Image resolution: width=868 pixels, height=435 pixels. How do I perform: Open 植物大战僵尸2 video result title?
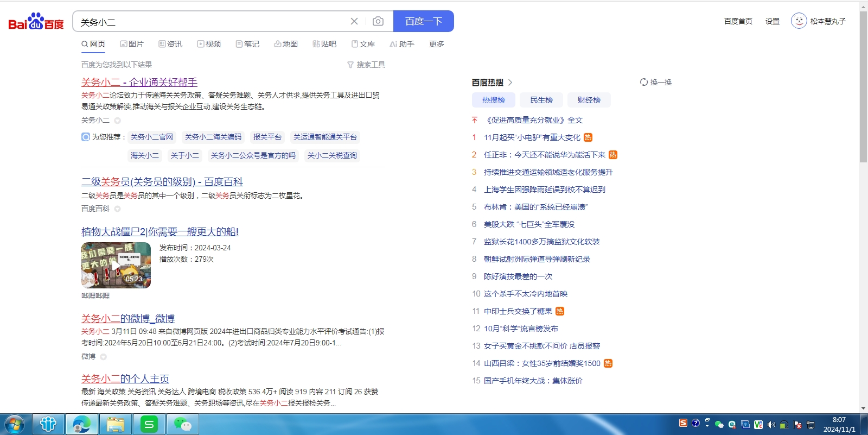click(160, 231)
